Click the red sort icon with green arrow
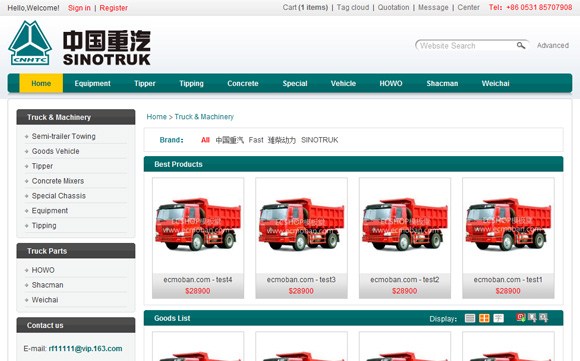 [x=521, y=317]
